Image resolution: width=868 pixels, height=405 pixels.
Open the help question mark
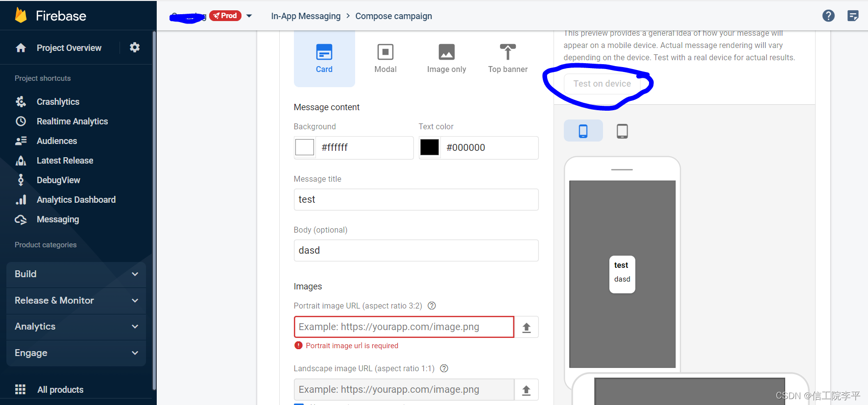tap(828, 16)
